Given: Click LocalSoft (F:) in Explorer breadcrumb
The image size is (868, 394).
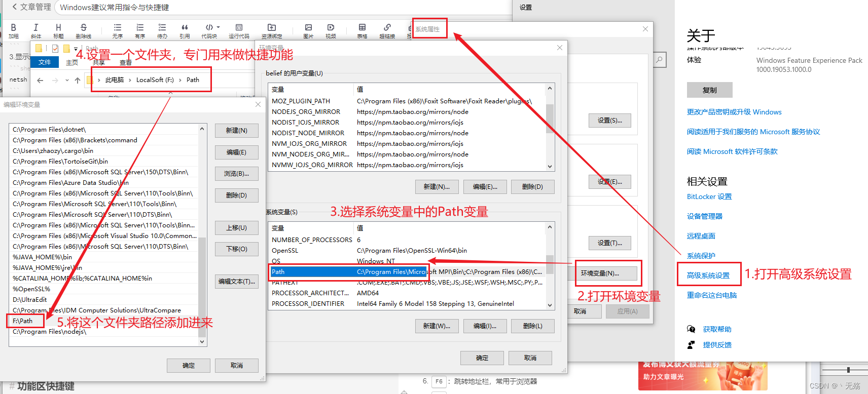Looking at the screenshot, I should pos(155,80).
